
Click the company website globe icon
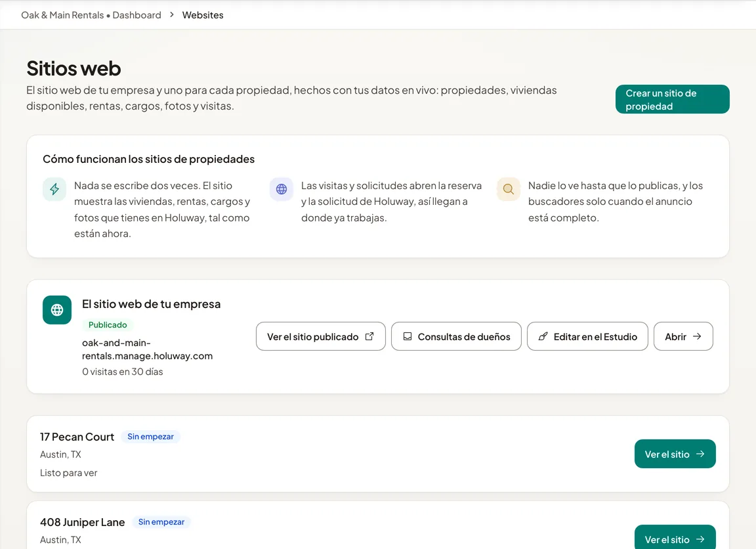(57, 310)
